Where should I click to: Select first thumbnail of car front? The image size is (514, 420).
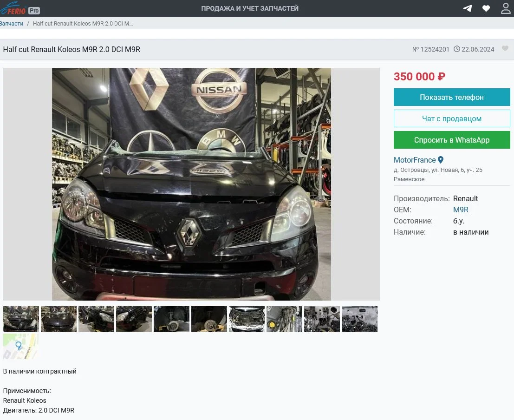click(21, 319)
